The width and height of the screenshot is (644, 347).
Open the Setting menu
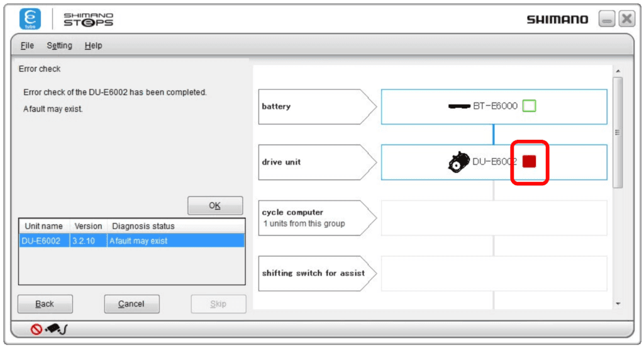pyautogui.click(x=59, y=45)
